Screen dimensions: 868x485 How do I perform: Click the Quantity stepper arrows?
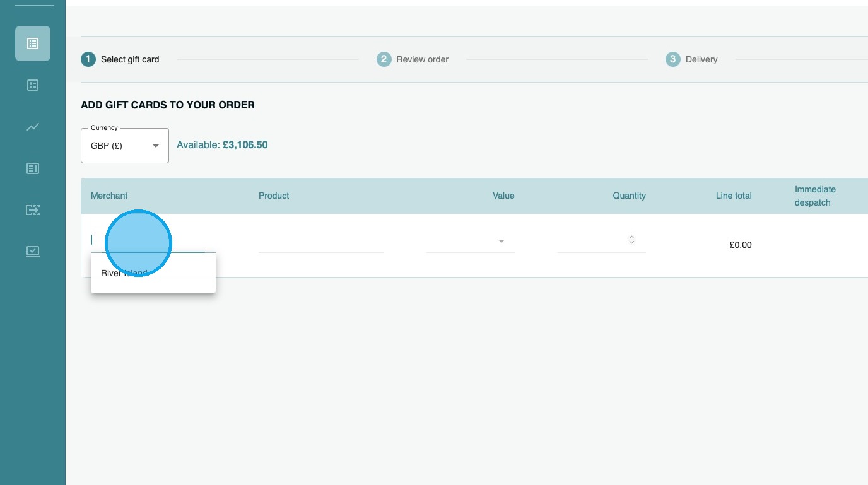pos(631,240)
